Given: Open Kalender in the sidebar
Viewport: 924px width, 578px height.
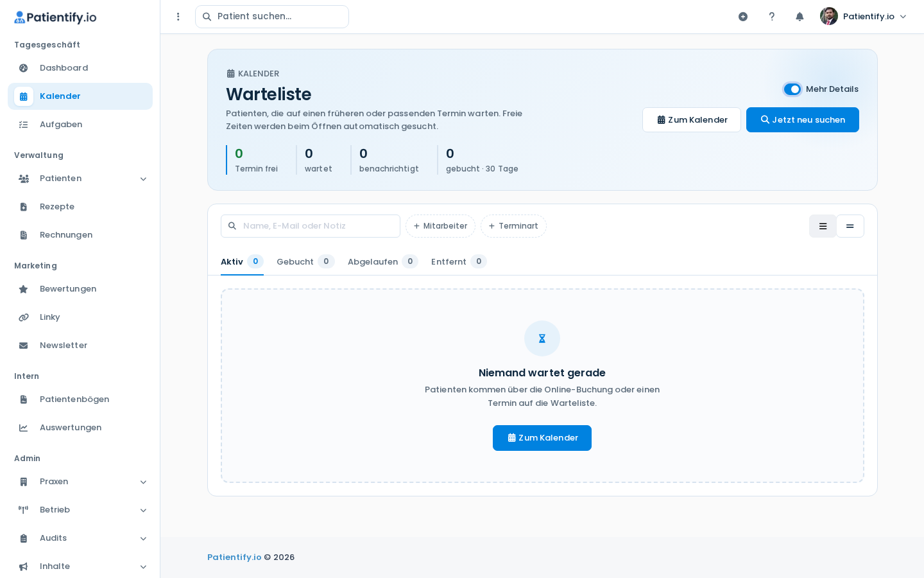Looking at the screenshot, I should [x=80, y=96].
